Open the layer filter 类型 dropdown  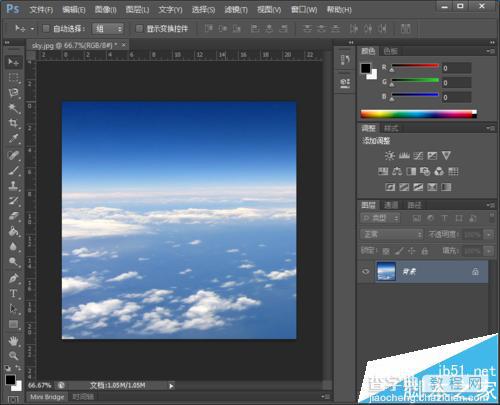pyautogui.click(x=380, y=218)
